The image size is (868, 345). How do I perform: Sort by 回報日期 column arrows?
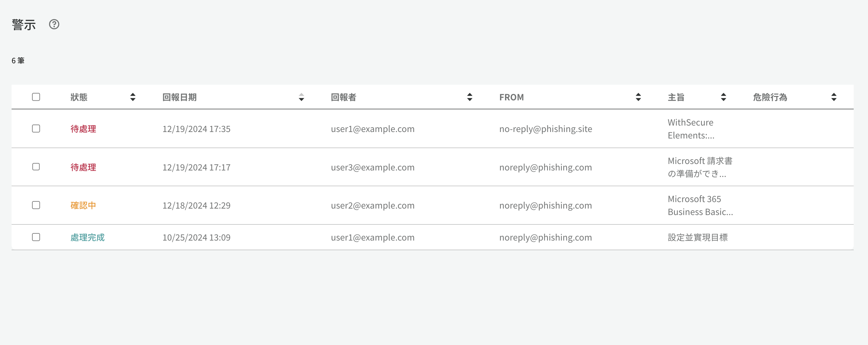pos(301,97)
